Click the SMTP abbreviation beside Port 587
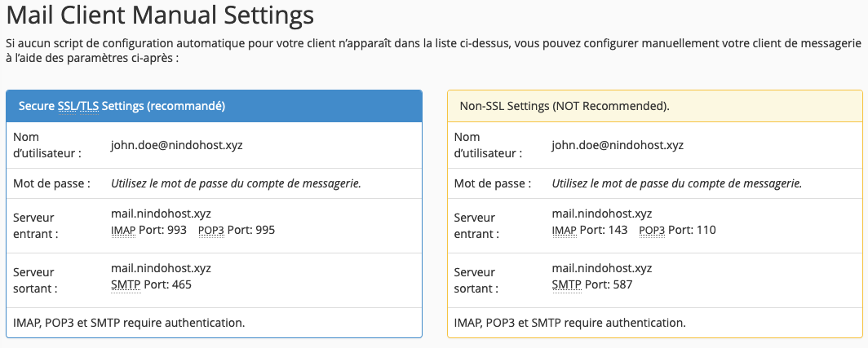The width and height of the screenshot is (868, 348). pyautogui.click(x=566, y=284)
